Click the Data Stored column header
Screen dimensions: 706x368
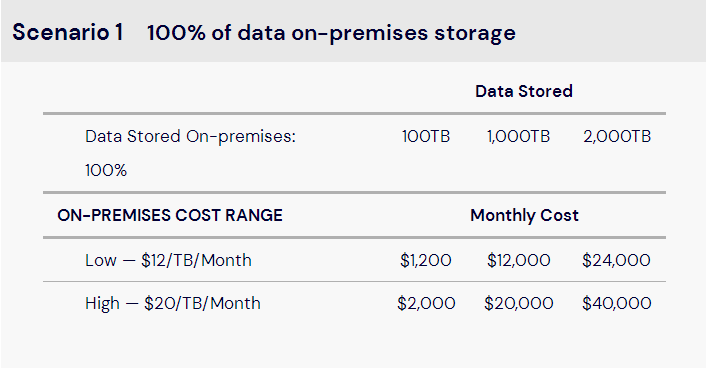(524, 91)
